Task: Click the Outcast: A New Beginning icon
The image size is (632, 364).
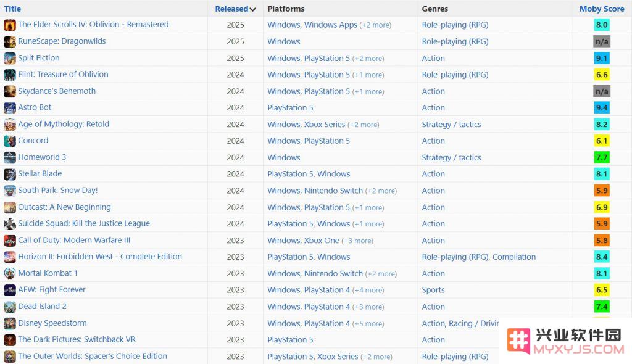Action: (10, 207)
